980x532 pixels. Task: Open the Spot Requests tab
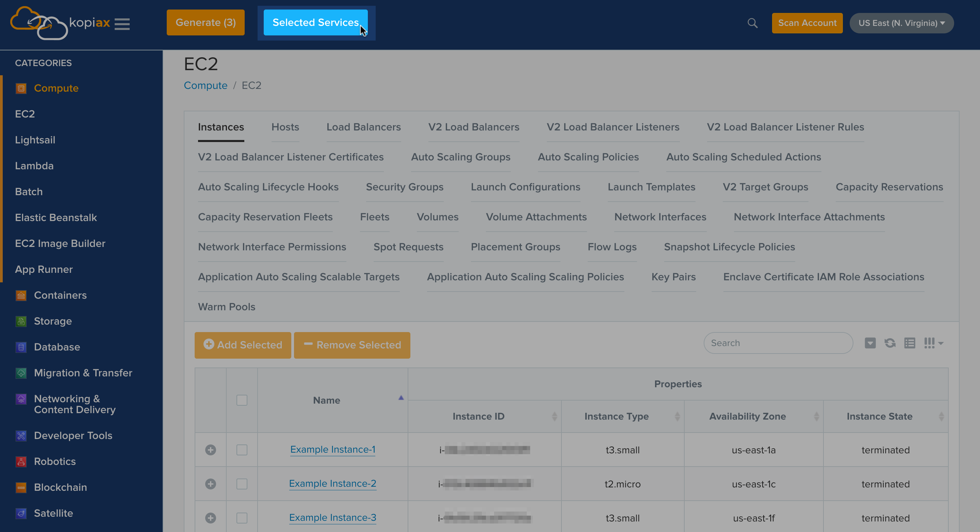tap(408, 247)
